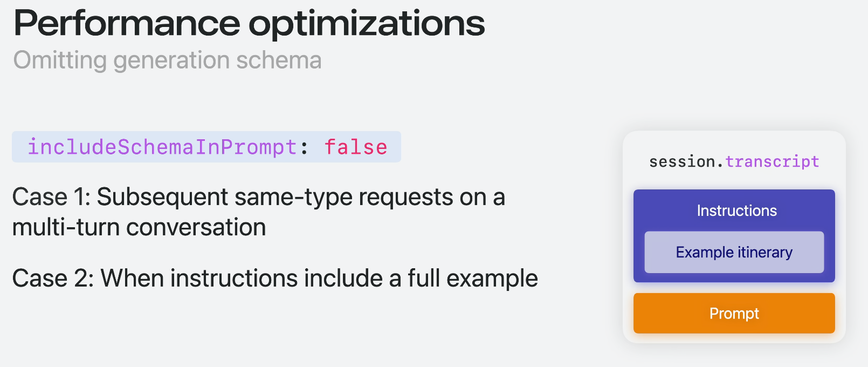Select the Example itinerary box
868x367 pixels.
coord(734,252)
